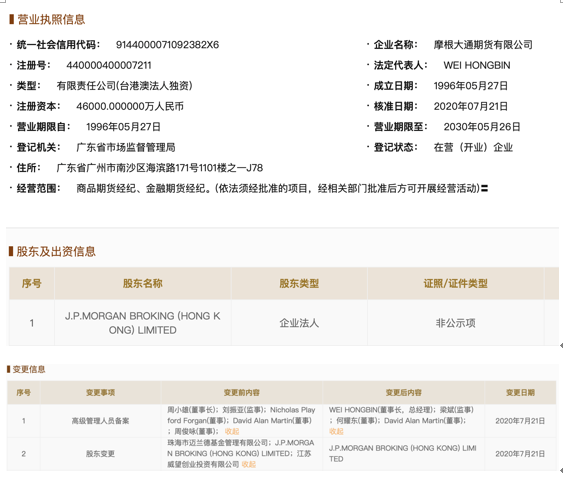Select 证照/证件类型 column header
This screenshot has width=563, height=482.
[x=456, y=283]
